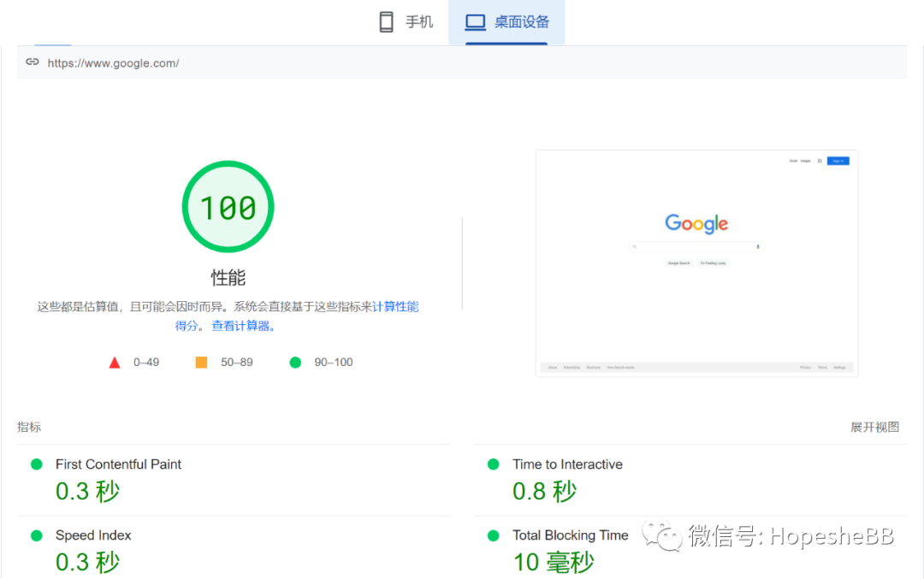Image resolution: width=924 pixels, height=579 pixels.
Task: Click the red triangle for 0–49 range
Action: pyautogui.click(x=115, y=362)
